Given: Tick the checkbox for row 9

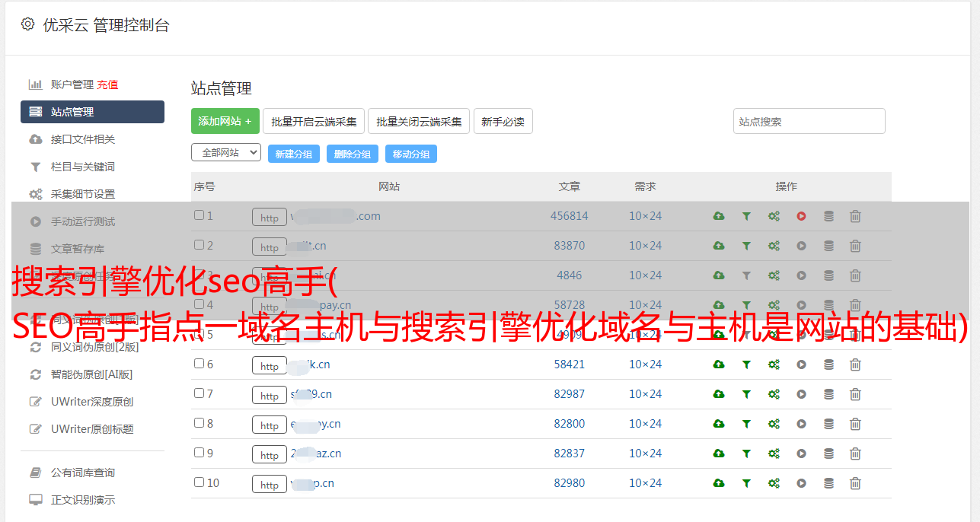Looking at the screenshot, I should click(199, 453).
